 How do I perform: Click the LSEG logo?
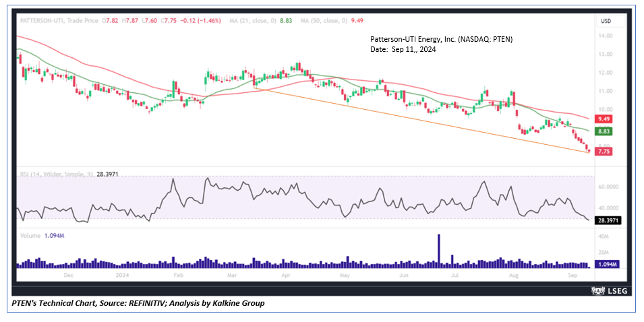pos(609,291)
